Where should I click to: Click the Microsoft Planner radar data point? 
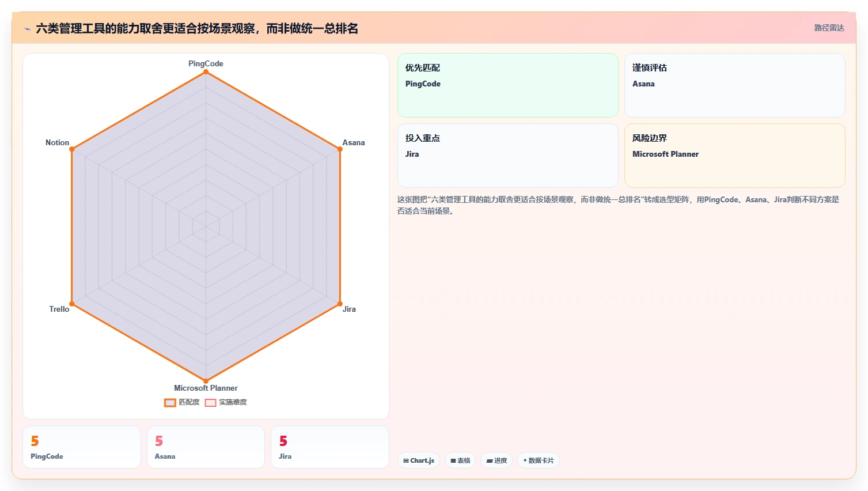click(206, 381)
